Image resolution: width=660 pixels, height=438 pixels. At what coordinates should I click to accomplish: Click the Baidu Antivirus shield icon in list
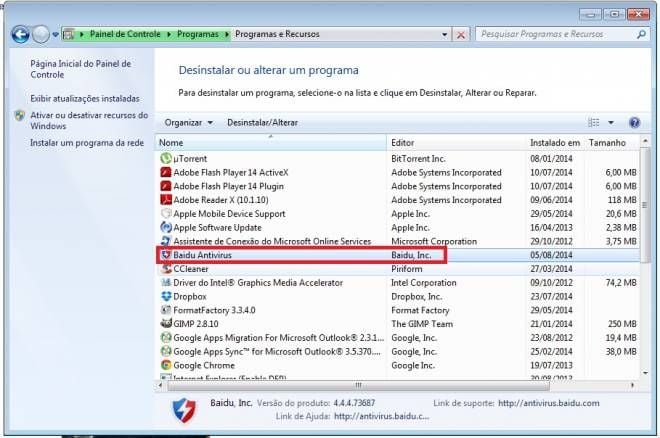click(166, 255)
